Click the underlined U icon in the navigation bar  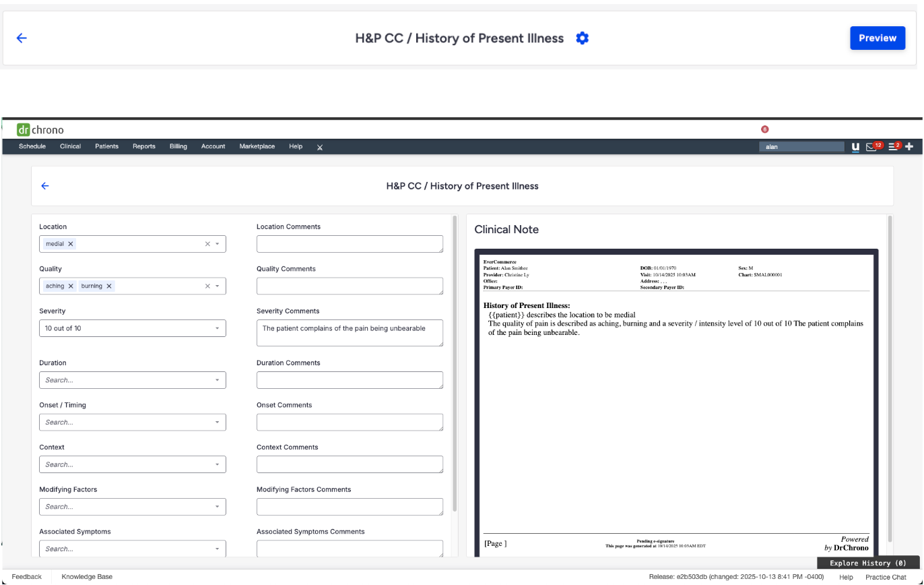tap(855, 146)
